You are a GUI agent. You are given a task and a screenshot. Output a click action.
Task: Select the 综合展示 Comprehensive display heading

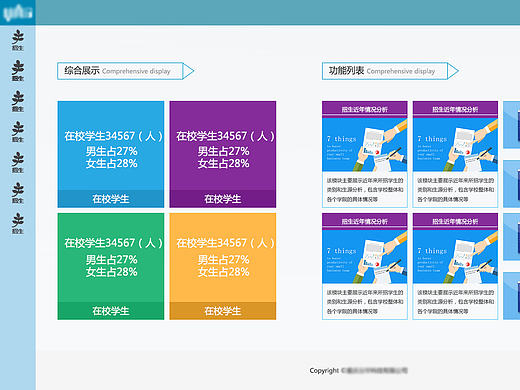click(x=120, y=71)
